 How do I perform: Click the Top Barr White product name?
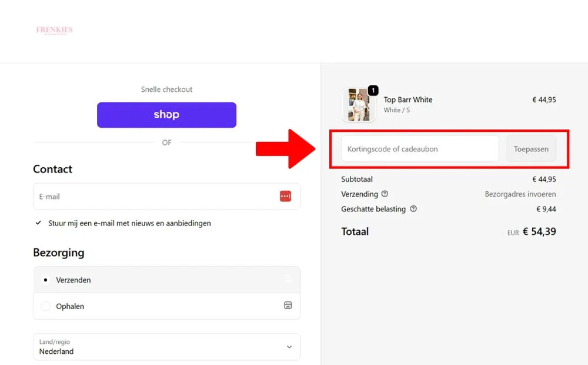coord(408,100)
